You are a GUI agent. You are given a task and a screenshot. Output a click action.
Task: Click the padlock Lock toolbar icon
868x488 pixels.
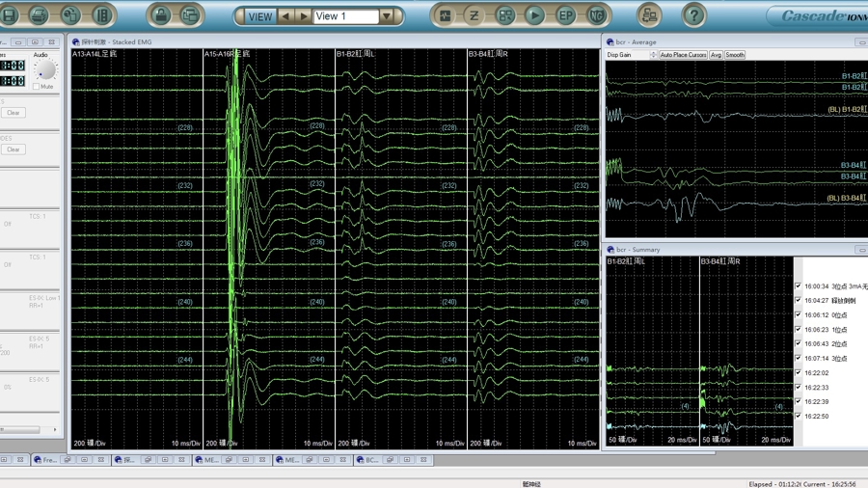(161, 15)
